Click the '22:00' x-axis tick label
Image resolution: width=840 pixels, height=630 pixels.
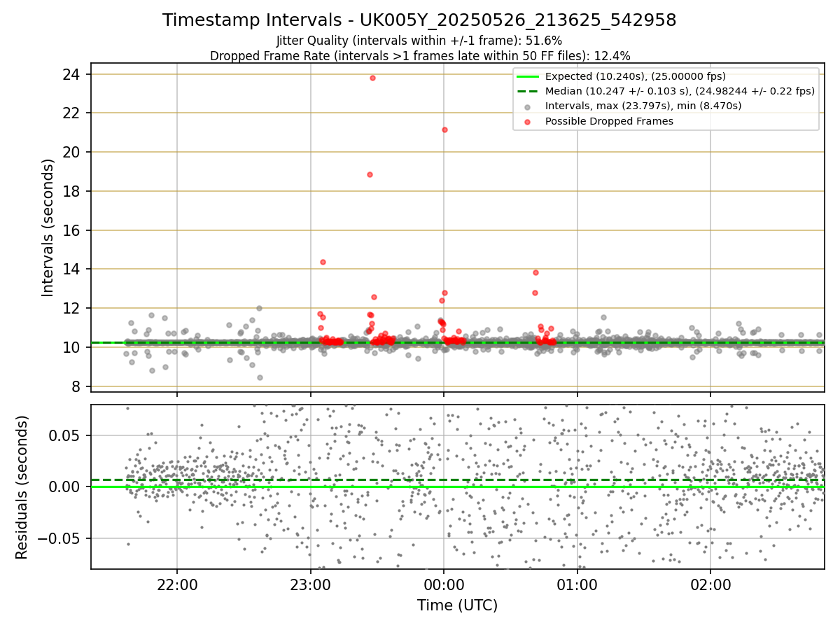(x=177, y=584)
